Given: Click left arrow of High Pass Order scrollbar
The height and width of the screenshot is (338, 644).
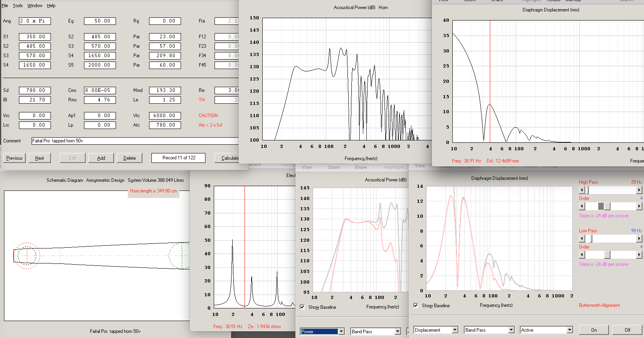Looking at the screenshot, I should [582, 206].
